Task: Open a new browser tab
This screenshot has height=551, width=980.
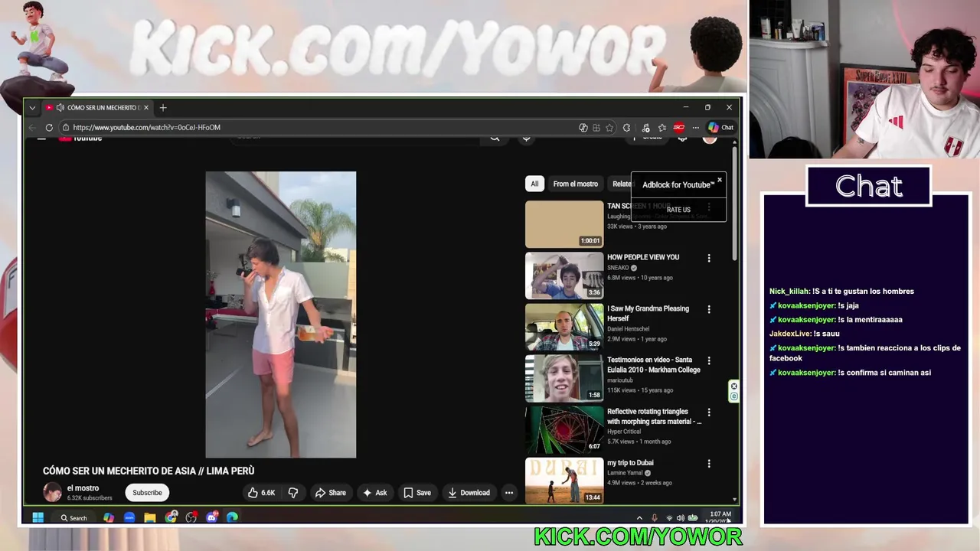Action: [163, 108]
